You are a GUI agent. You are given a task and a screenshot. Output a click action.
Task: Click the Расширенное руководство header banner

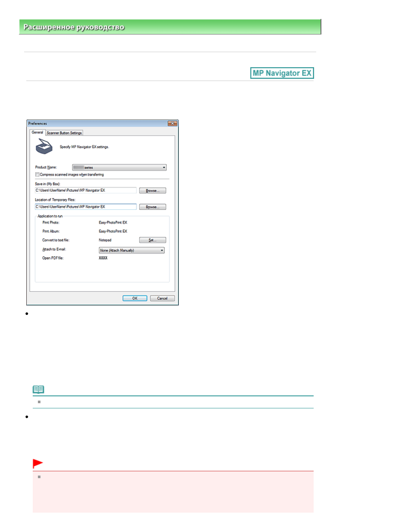coord(170,27)
